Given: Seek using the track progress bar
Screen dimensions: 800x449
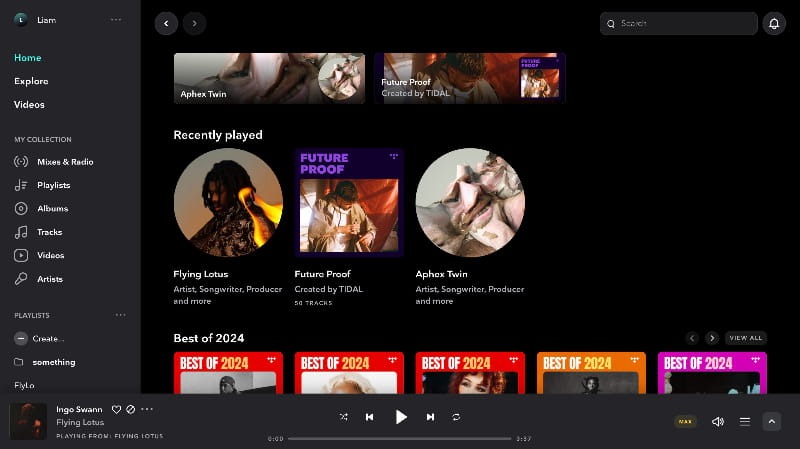Looking at the screenshot, I should [400, 438].
